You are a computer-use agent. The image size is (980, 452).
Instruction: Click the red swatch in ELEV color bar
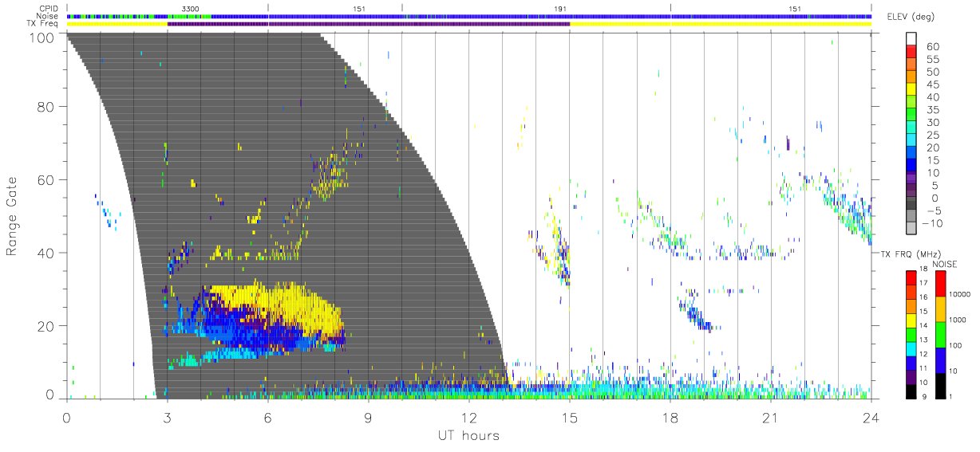point(912,53)
